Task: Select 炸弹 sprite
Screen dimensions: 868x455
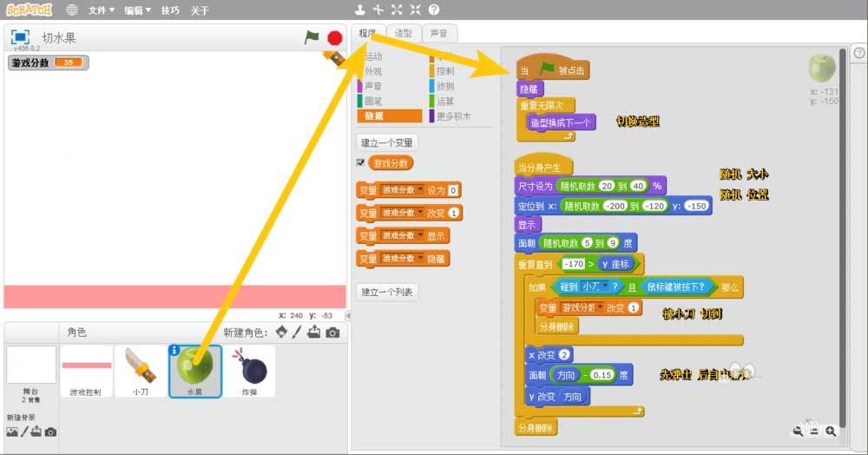Action: pyautogui.click(x=250, y=371)
